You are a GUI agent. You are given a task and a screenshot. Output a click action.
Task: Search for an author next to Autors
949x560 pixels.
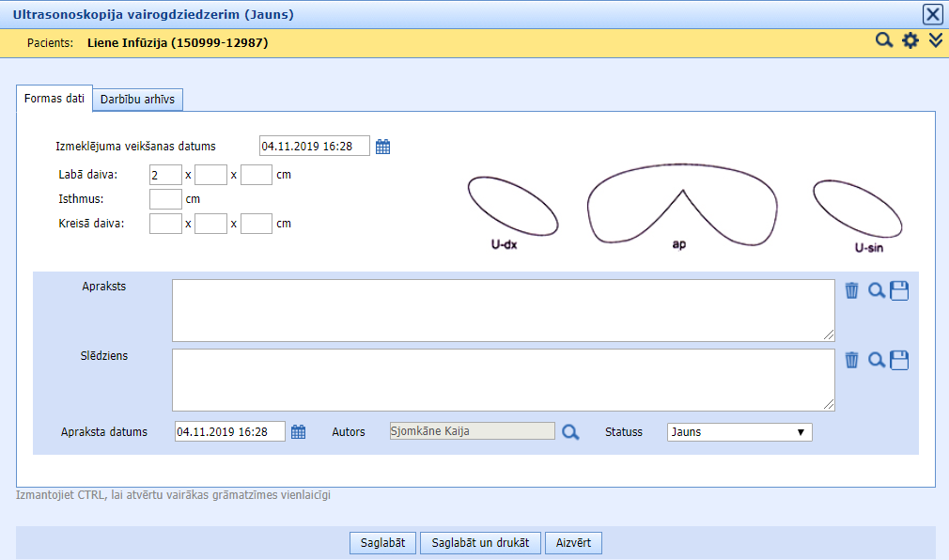(x=570, y=432)
